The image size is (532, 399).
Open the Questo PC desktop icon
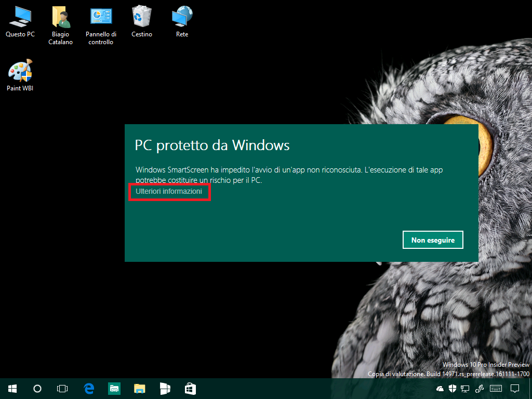click(20, 22)
